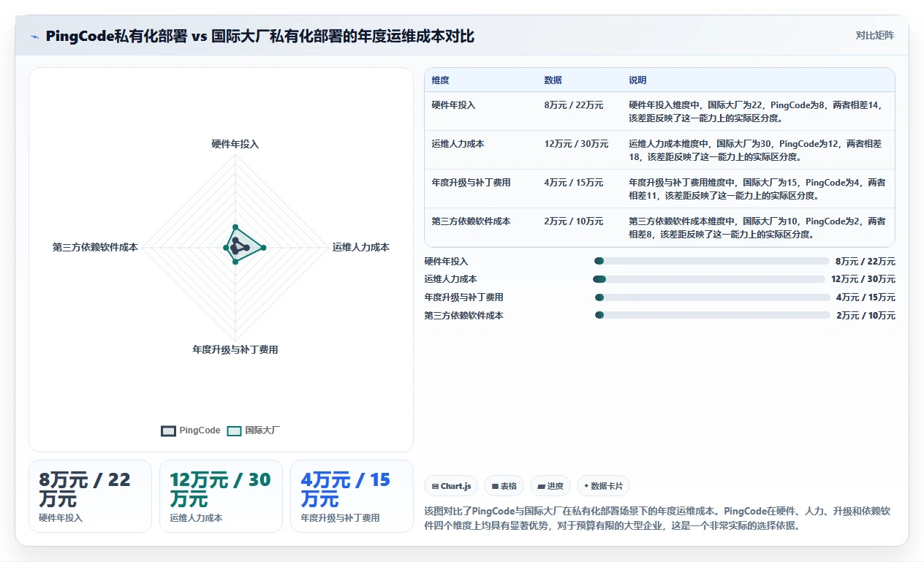Toggle the 国际大厂 legend item in chart
924x562 pixels.
click(254, 430)
